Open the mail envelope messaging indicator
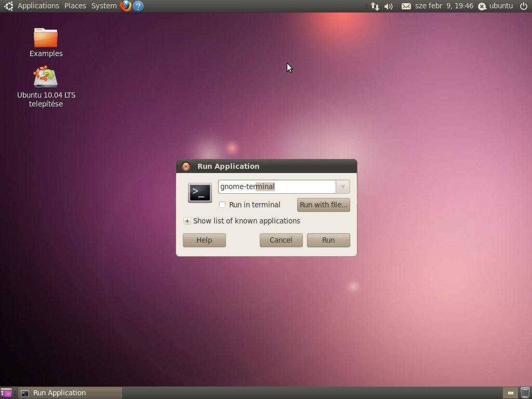Image resolution: width=532 pixels, height=399 pixels. coord(406,6)
